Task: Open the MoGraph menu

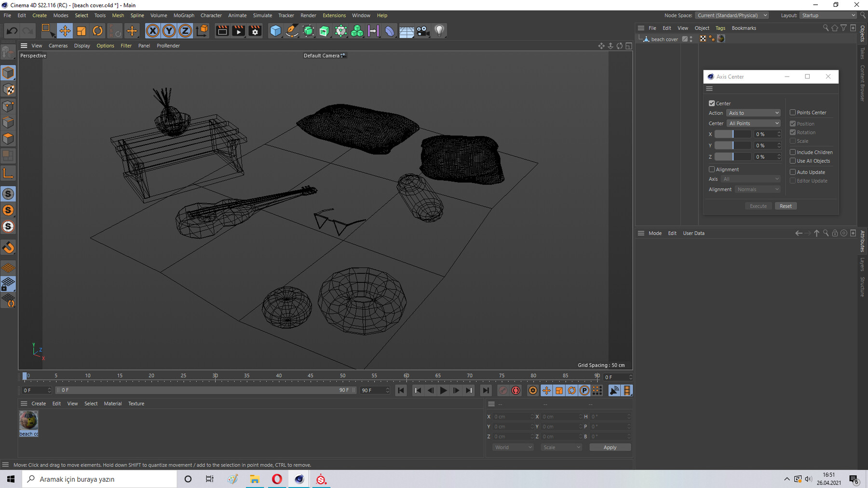Action: [x=184, y=15]
